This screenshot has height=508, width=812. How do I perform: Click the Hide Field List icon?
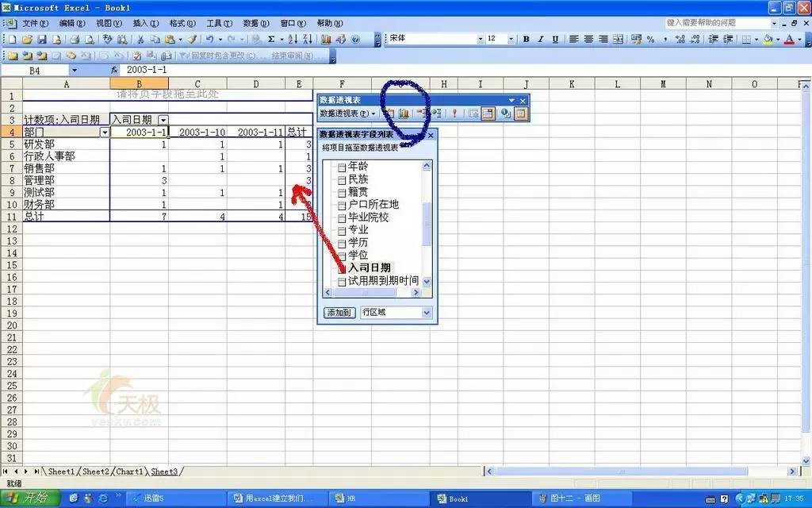pos(521,114)
